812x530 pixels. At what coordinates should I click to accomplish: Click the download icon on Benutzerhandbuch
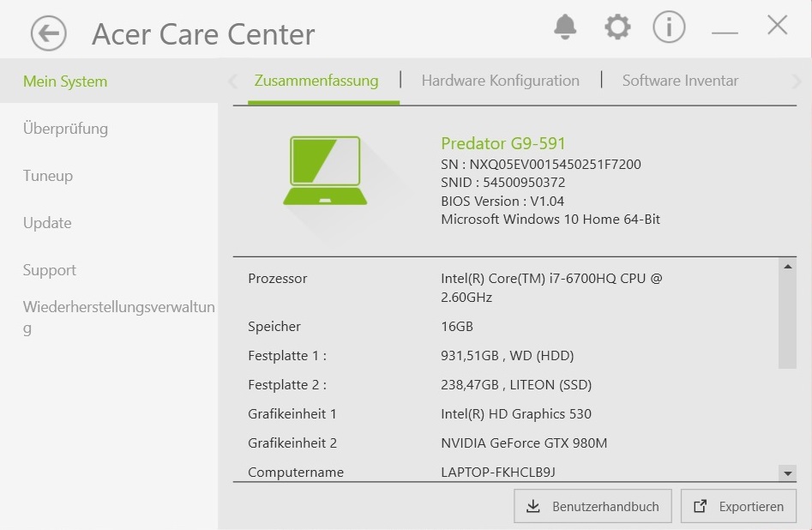(533, 506)
